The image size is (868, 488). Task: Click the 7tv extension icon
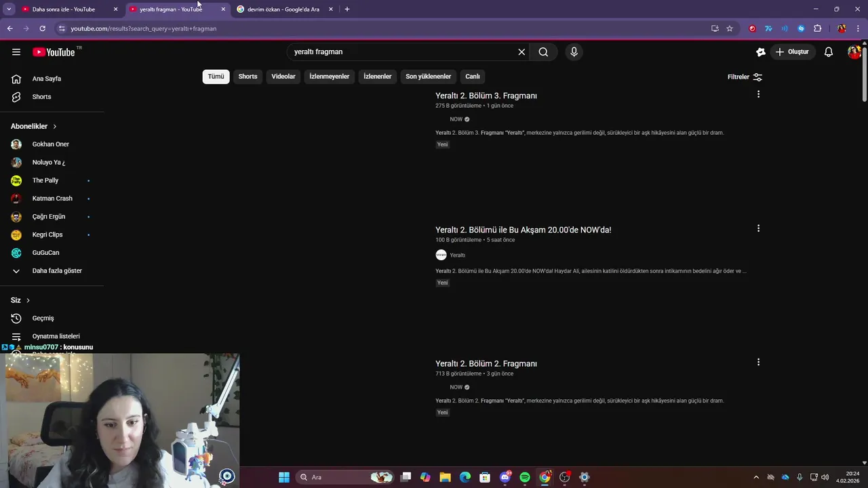pos(768,28)
